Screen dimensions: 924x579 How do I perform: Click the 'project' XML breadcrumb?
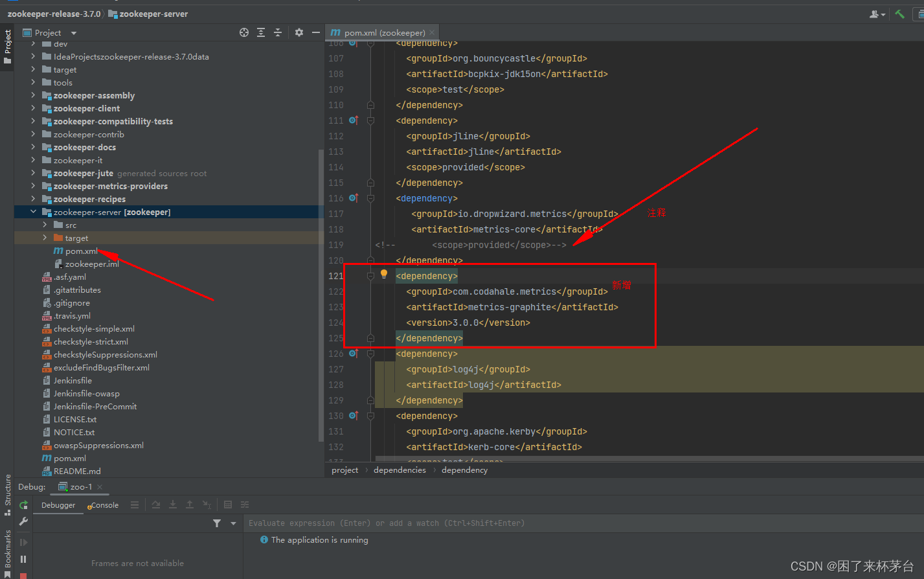pos(344,470)
